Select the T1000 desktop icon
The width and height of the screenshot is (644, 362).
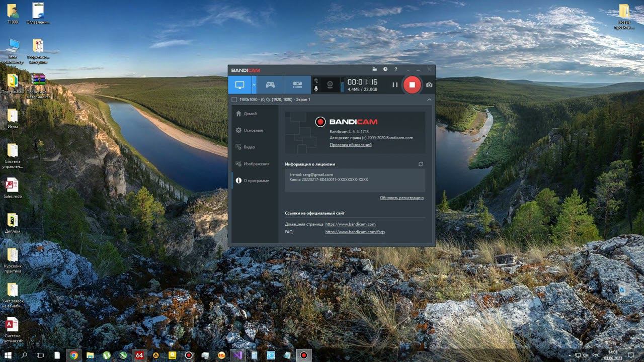click(13, 14)
